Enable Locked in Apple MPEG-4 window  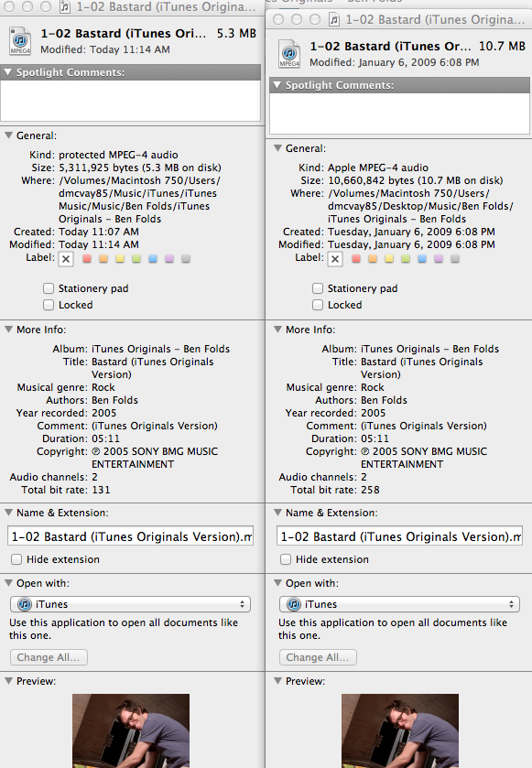click(x=318, y=305)
